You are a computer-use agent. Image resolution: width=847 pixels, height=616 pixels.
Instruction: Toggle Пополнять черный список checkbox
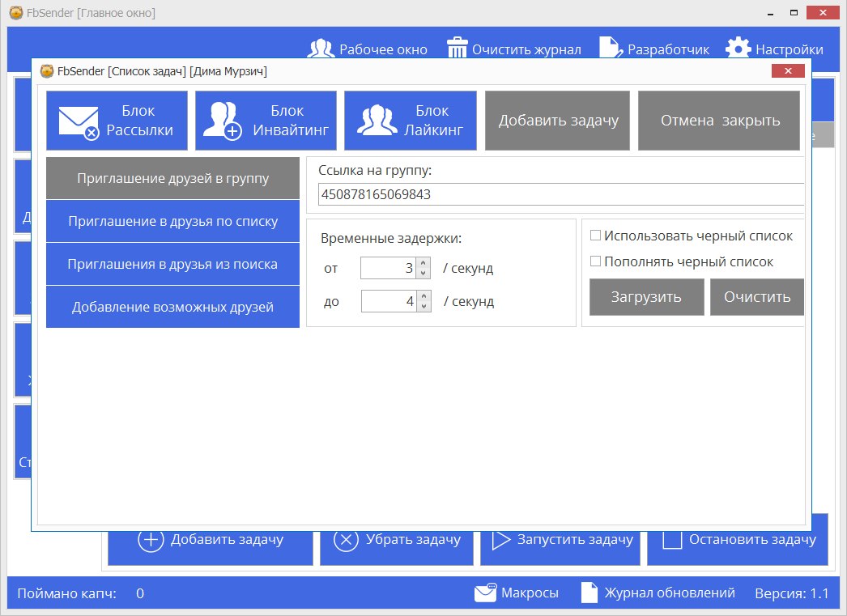pyautogui.click(x=595, y=262)
